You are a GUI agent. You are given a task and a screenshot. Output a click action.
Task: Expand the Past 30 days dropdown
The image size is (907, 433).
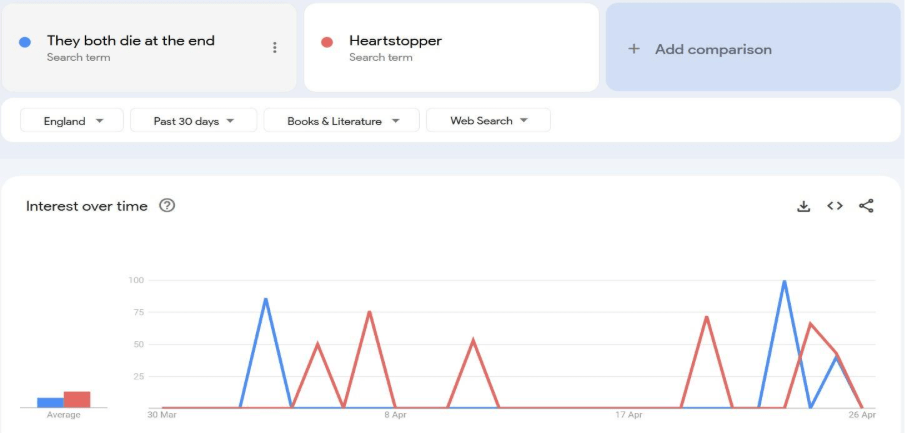pyautogui.click(x=193, y=121)
